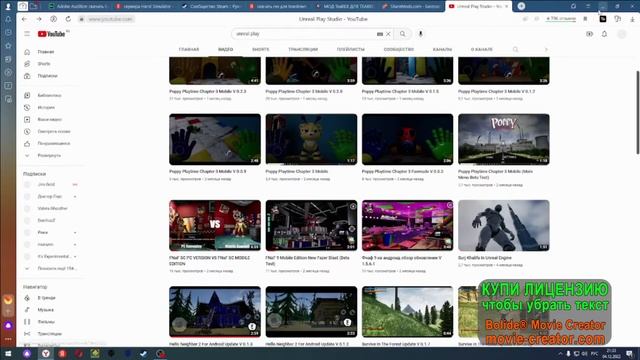
Task: Open the Burj Khalifa robot thumbnail
Action: click(504, 225)
